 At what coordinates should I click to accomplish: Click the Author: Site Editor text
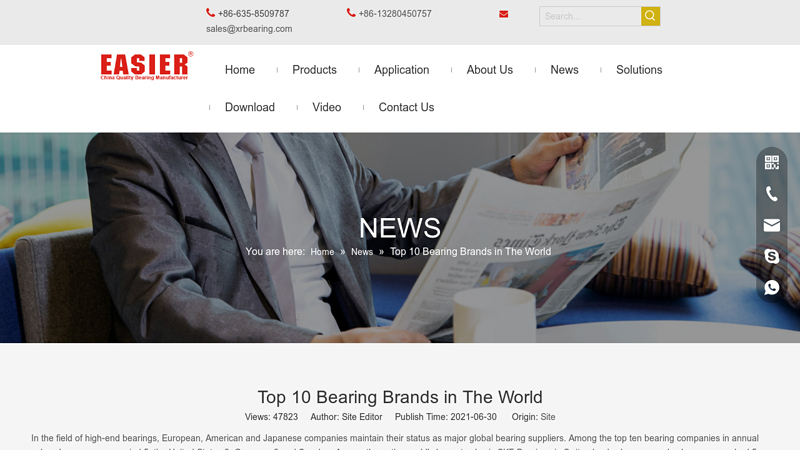[346, 417]
